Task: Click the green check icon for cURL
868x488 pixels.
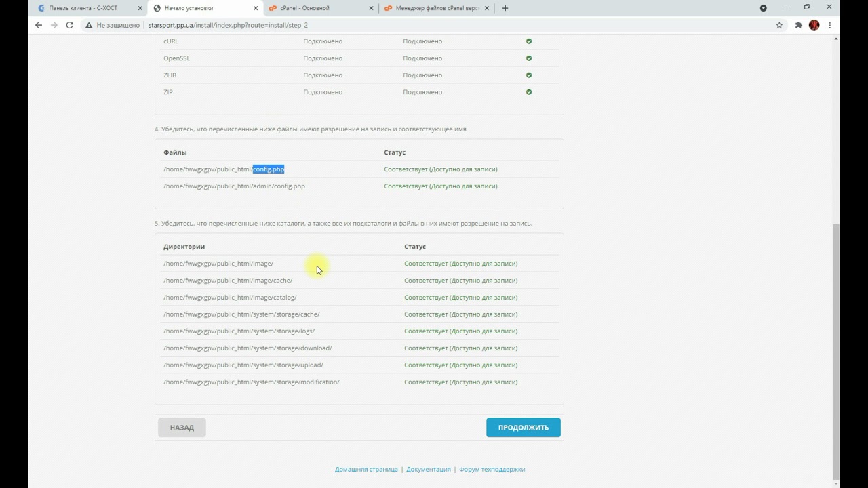Action: pyautogui.click(x=529, y=41)
